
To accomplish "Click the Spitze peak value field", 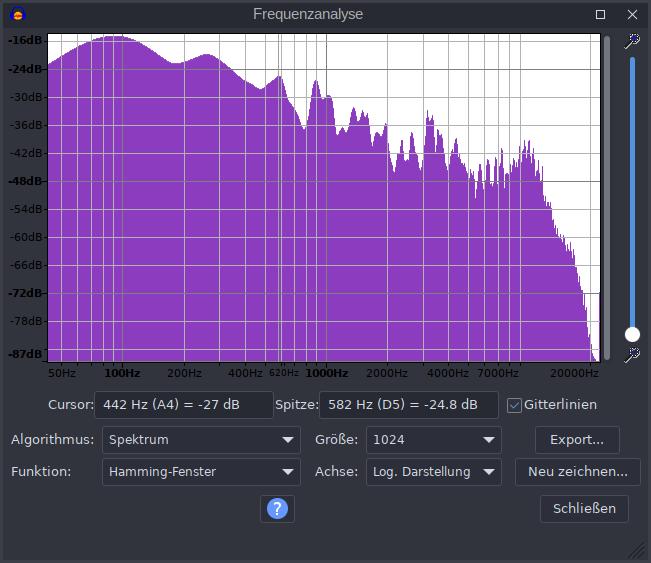I will coord(409,405).
